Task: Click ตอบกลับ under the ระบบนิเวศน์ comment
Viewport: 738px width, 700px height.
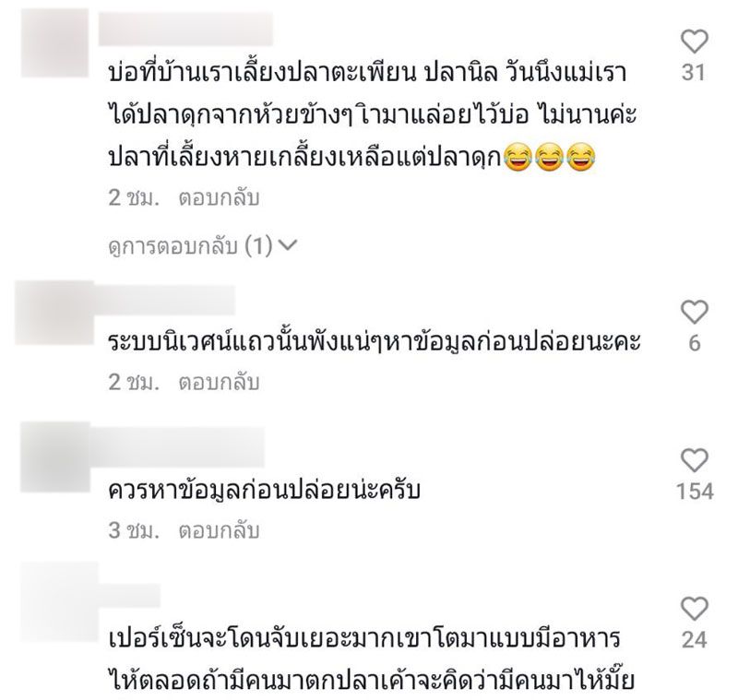Action: click(219, 383)
